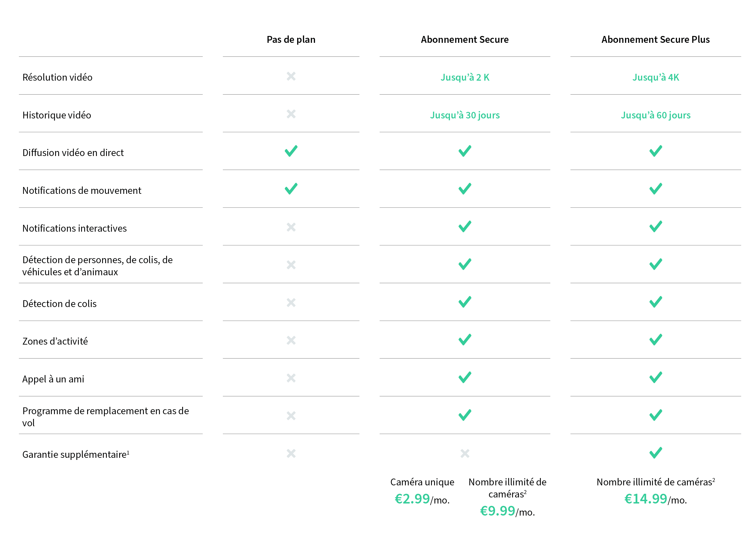Click Secure Plus checkmark for Appel à un ami
This screenshot has height=540, width=756.
tap(655, 377)
